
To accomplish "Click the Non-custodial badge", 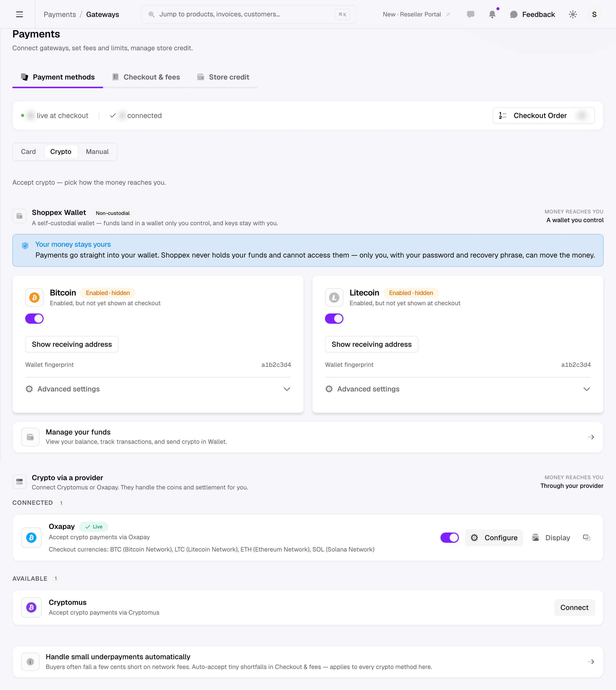I will pos(113,213).
